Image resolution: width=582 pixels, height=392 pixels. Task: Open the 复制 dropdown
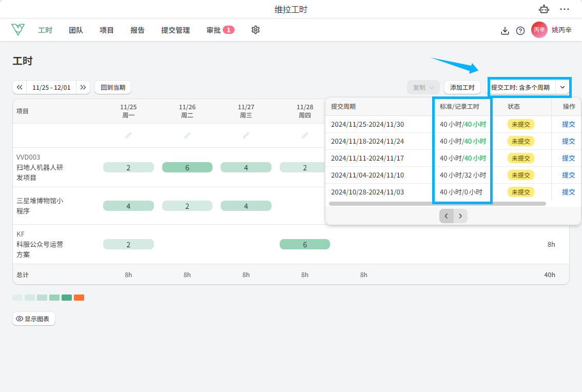423,87
